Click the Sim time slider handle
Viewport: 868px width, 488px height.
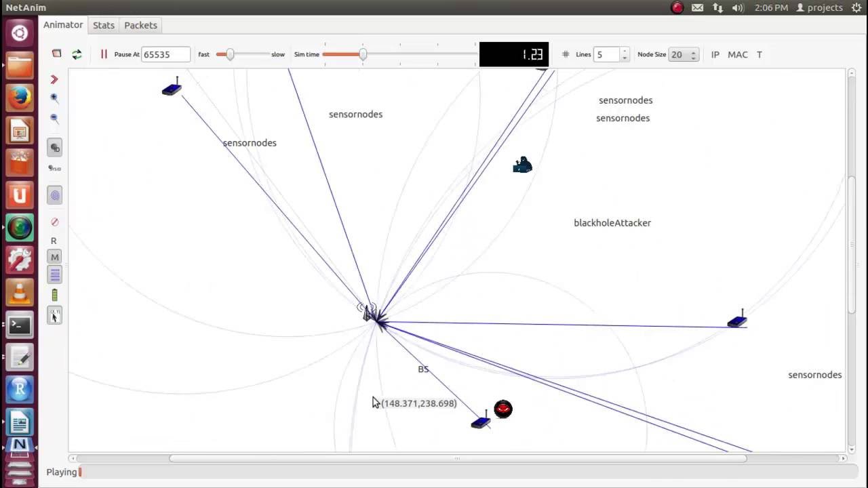363,54
